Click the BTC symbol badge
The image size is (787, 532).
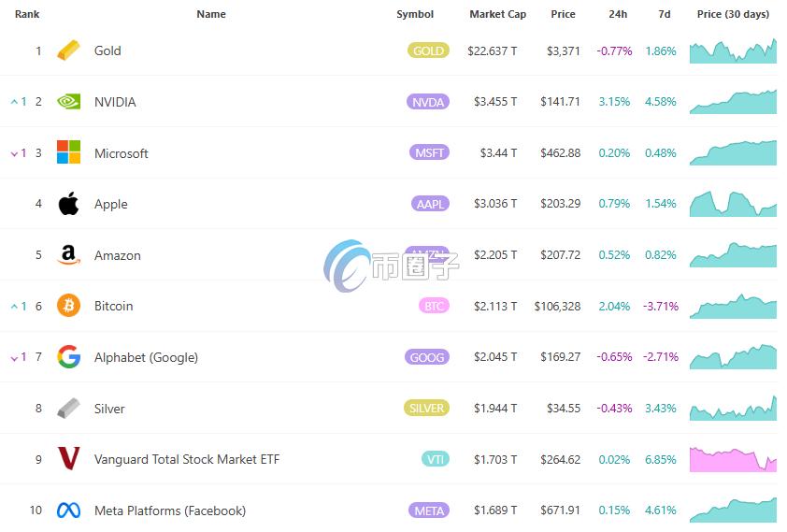coord(434,306)
